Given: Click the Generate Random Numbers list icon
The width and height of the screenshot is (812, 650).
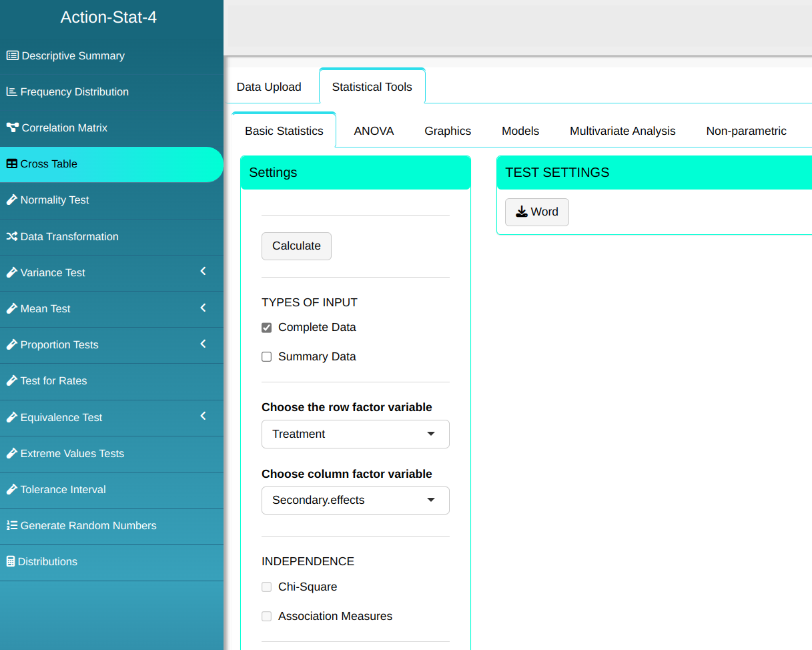Looking at the screenshot, I should [11, 526].
